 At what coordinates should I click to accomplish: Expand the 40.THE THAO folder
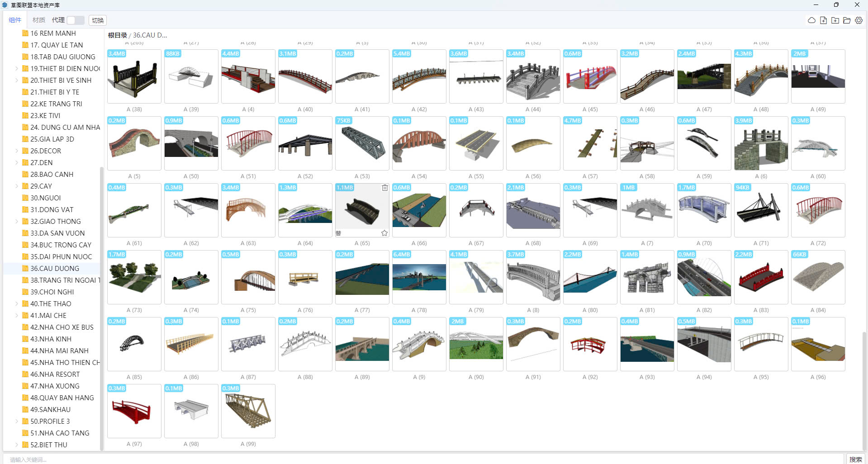tap(17, 304)
